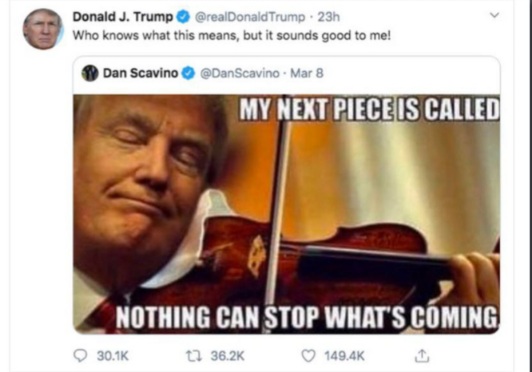Open the Dan Scavino name link
The height and width of the screenshot is (372, 532).
(x=140, y=73)
